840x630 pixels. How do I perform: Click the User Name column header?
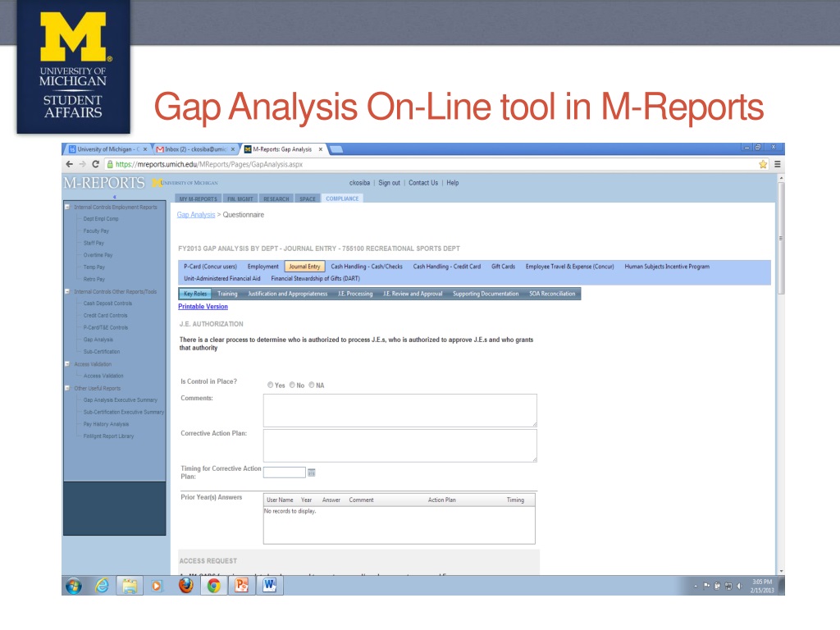[281, 500]
